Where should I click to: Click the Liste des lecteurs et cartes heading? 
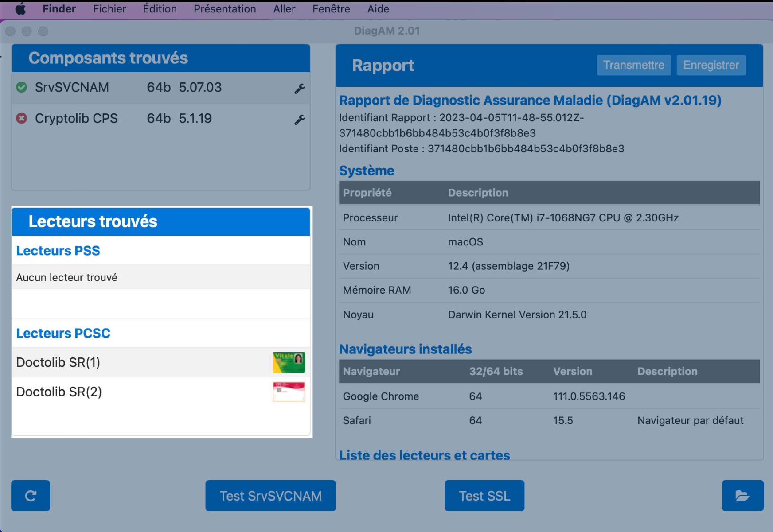tap(425, 455)
